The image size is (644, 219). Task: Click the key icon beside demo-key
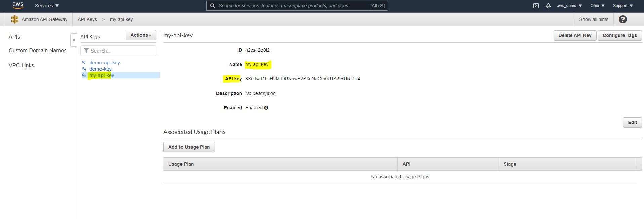coord(84,69)
